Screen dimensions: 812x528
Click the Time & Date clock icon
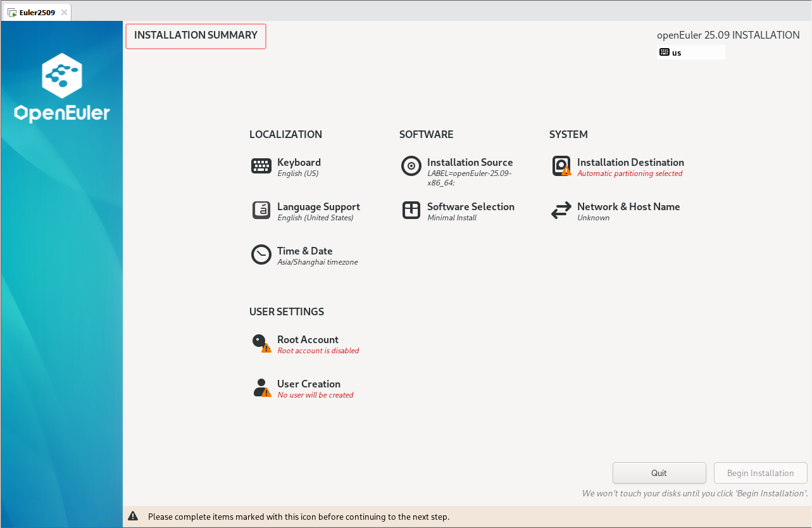click(x=261, y=255)
